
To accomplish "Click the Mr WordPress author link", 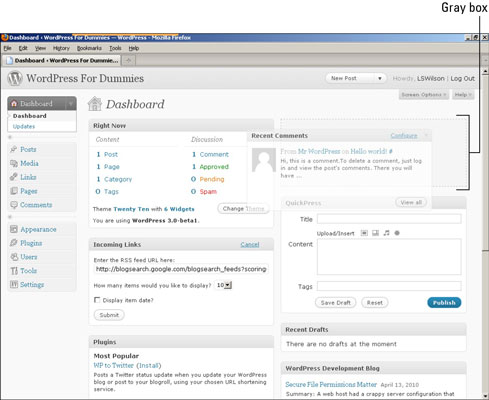I will pyautogui.click(x=319, y=151).
